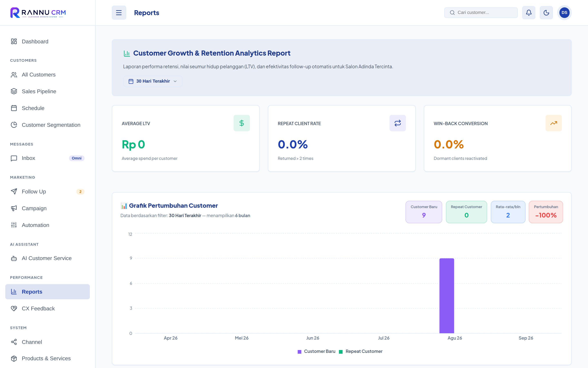Click the Follow Up paper plane icon
Screen dimensions: 588x368
coord(14,192)
